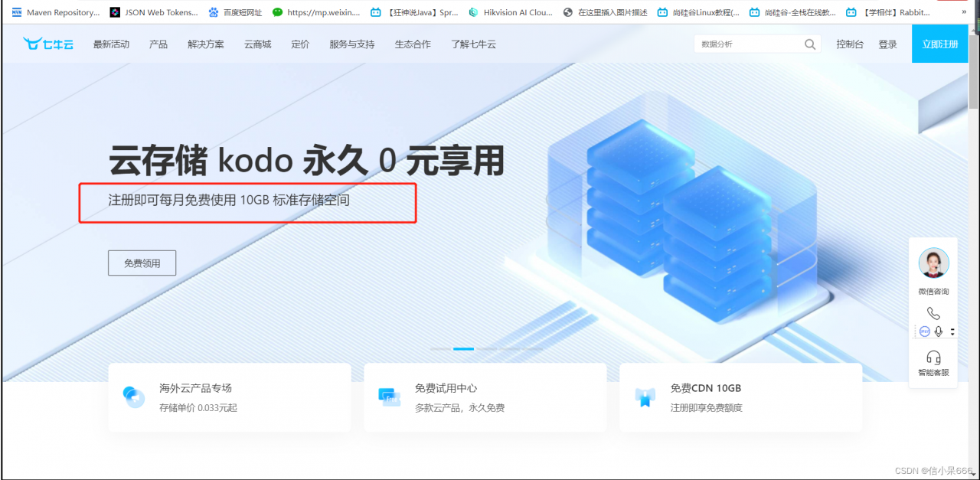980x480 pixels.
Task: Click the 注册即可每月免费使用 10GB subtitle text
Action: (229, 201)
